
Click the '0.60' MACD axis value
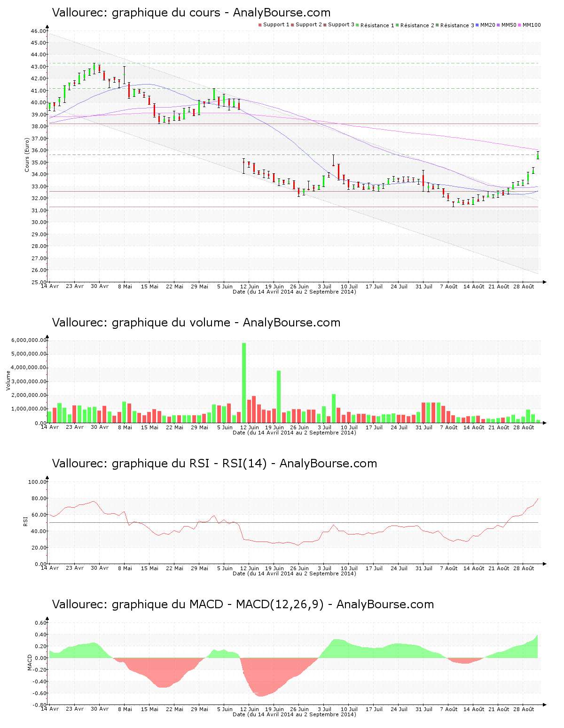click(40, 623)
